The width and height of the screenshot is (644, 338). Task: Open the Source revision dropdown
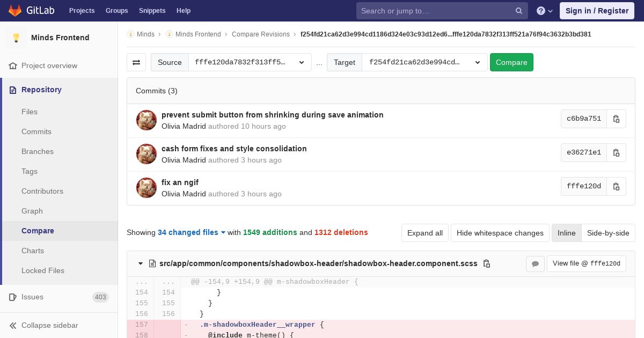[250, 62]
